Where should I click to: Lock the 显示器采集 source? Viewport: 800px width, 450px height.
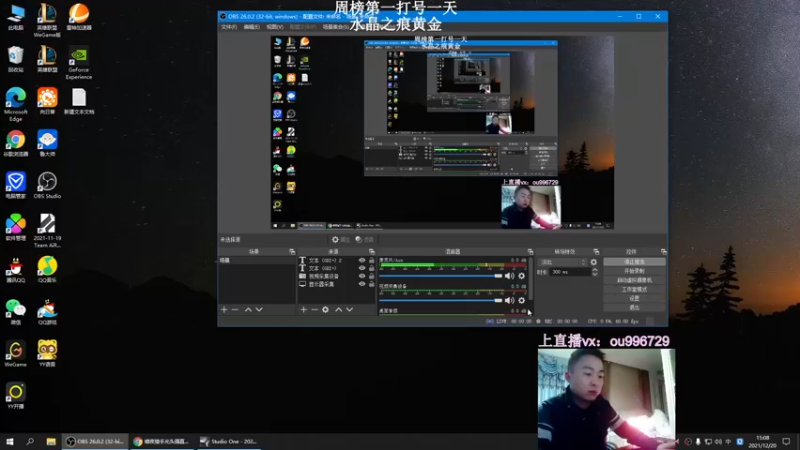pos(371,284)
